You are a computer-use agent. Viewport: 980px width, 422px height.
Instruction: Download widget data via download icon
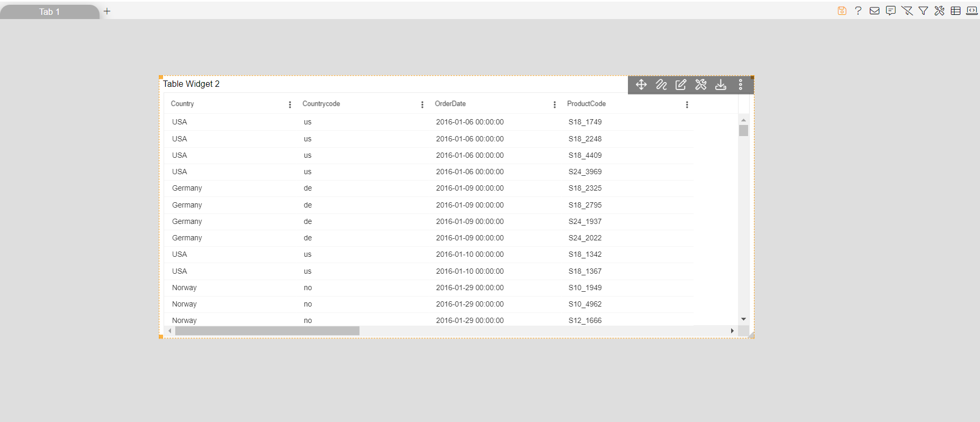point(721,85)
